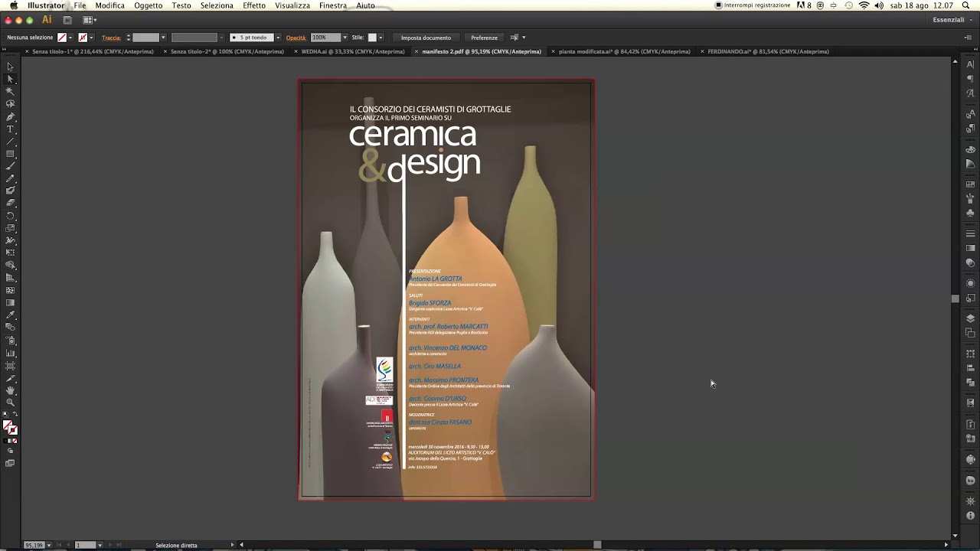Swap fill and stroke colors

(15, 415)
